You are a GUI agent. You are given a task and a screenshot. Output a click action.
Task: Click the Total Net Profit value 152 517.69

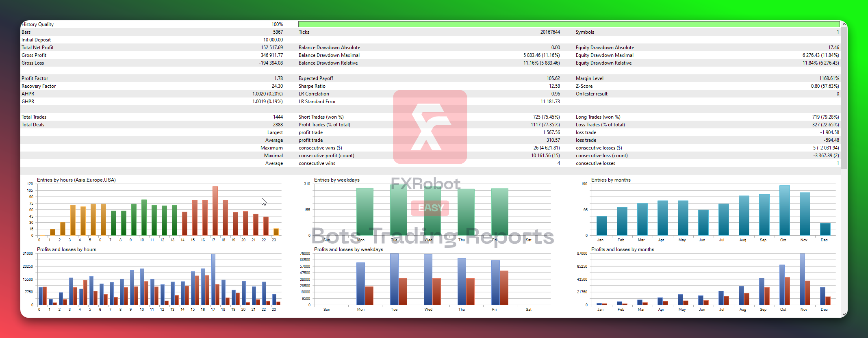pos(272,48)
